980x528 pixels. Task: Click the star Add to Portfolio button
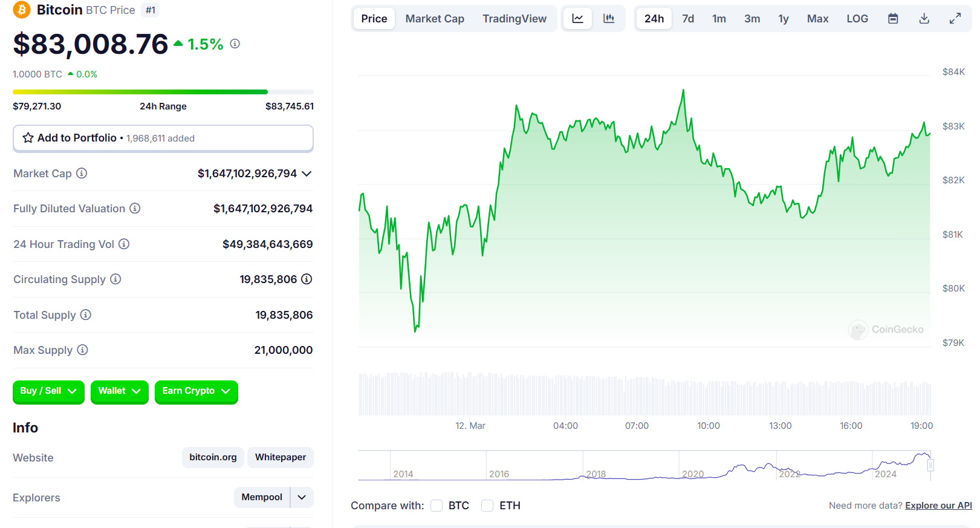click(x=163, y=138)
